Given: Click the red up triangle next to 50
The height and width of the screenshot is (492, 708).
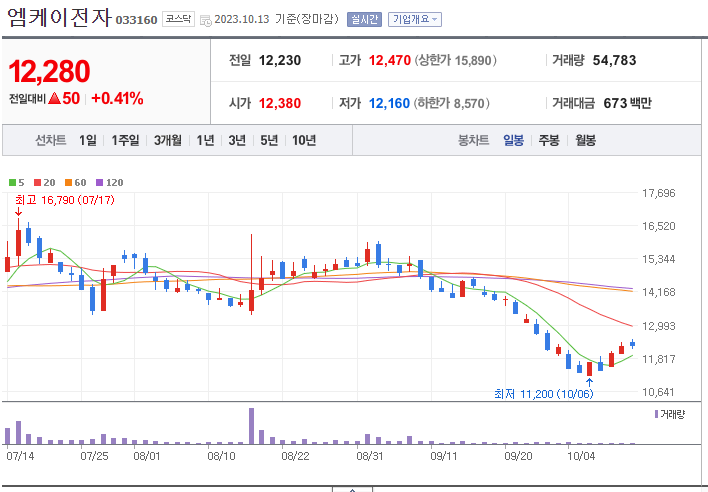Looking at the screenshot, I should pyautogui.click(x=54, y=98).
